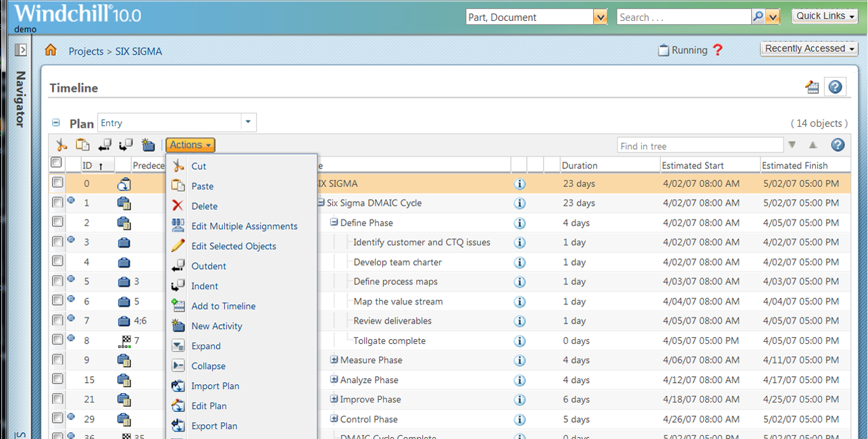Click summary activity icon in row 9
This screenshot has width=868, height=439.
(124, 361)
